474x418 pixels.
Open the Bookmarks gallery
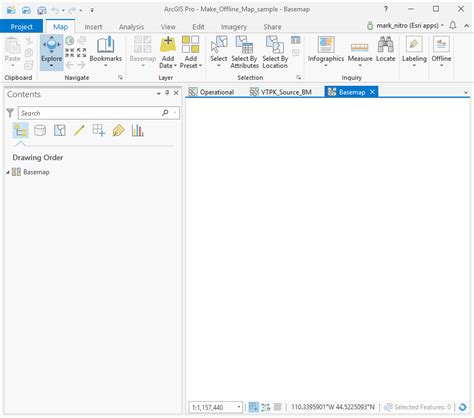click(x=105, y=51)
